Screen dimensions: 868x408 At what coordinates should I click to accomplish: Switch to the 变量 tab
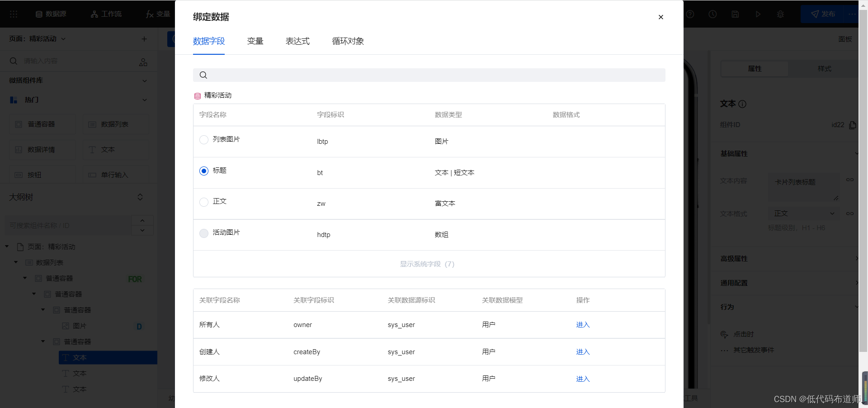pos(255,41)
